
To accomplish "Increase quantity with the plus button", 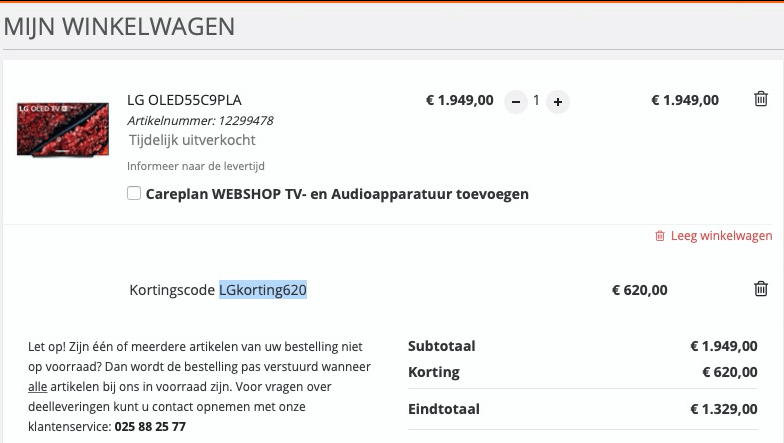I will (x=558, y=101).
